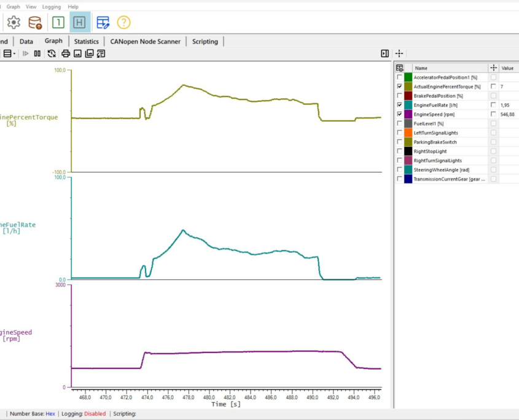Collapse the signal side panel icon
519x420 pixels.
point(384,53)
